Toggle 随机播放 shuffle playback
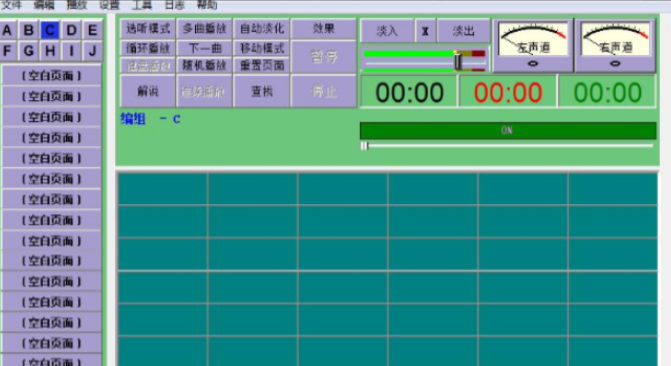Screen dimensions: 671x366 [x=205, y=65]
